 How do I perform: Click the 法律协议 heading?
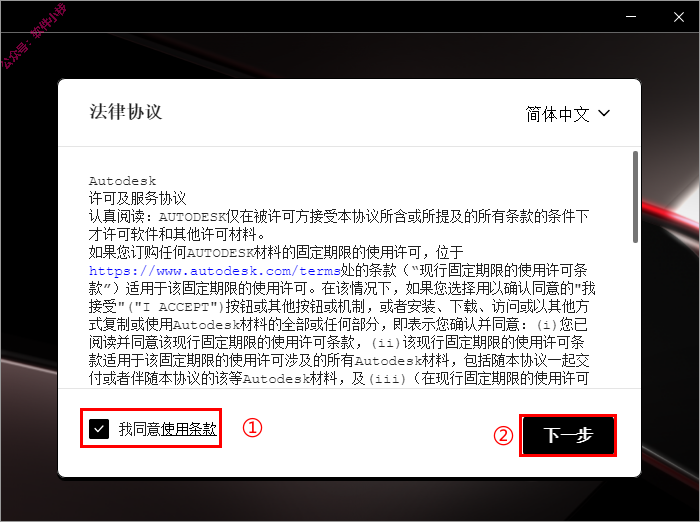(x=125, y=112)
